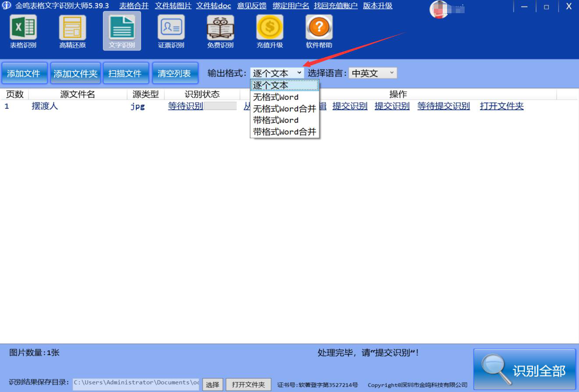Switch to 证票识别 using its icon

[x=171, y=31]
